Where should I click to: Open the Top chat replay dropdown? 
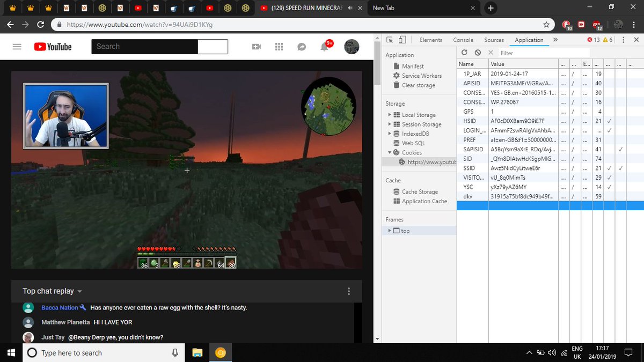click(x=53, y=291)
